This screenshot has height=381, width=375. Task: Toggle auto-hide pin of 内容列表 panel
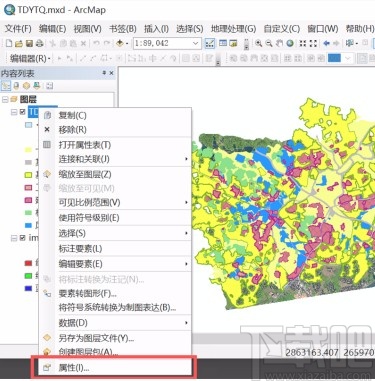coord(104,73)
